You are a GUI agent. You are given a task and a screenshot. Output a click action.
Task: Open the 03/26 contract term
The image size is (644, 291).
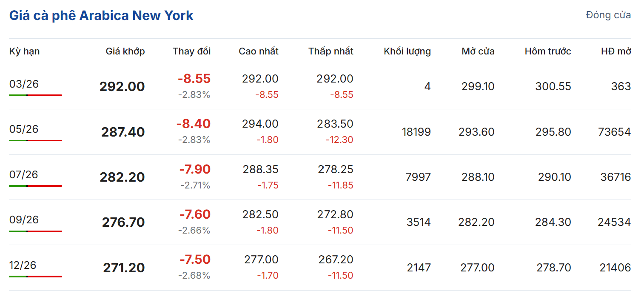point(24,84)
